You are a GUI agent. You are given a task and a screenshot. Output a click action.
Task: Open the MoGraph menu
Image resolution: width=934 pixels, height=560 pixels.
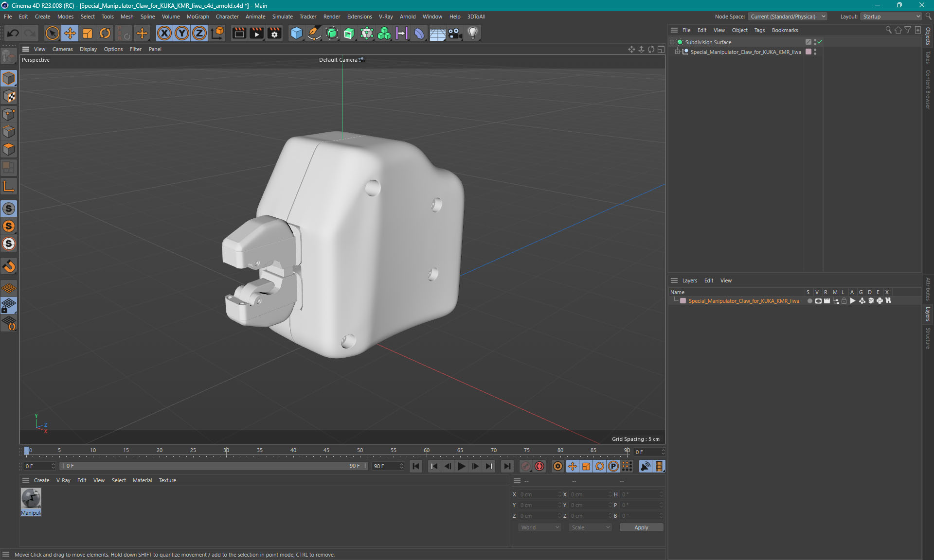tap(198, 17)
